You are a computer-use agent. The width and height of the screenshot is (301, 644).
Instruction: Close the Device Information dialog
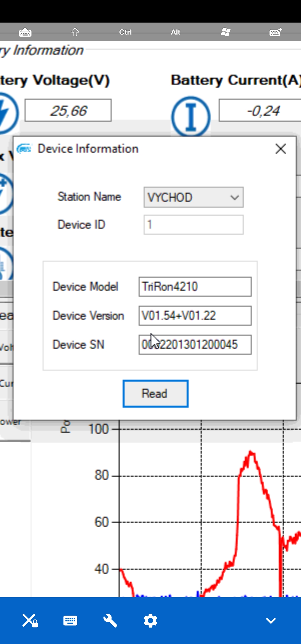(281, 149)
